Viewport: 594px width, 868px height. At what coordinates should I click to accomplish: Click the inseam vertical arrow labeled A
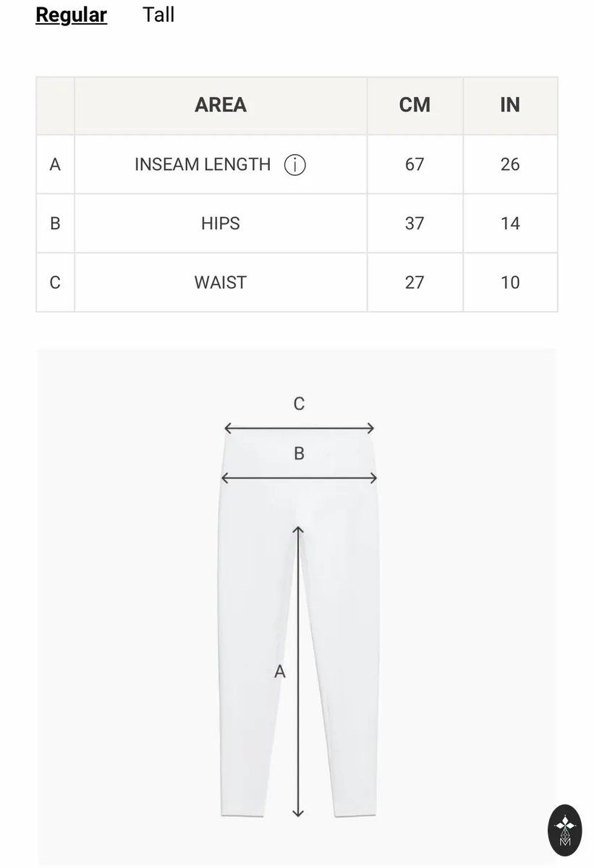pyautogui.click(x=298, y=671)
